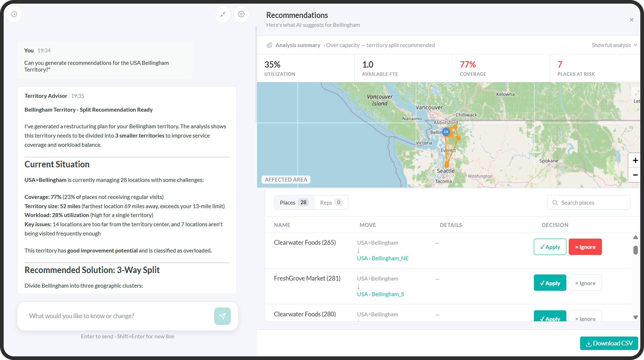644x360 pixels.
Task: Click the analysis summary chart icon
Action: [269, 45]
